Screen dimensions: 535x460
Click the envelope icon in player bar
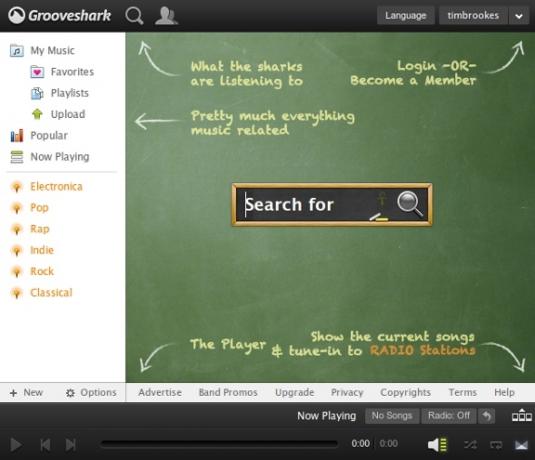point(521,445)
